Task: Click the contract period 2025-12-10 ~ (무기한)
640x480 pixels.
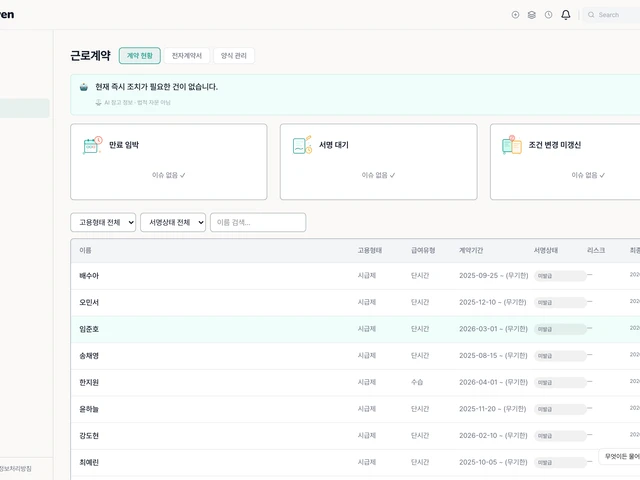Action: tap(493, 302)
